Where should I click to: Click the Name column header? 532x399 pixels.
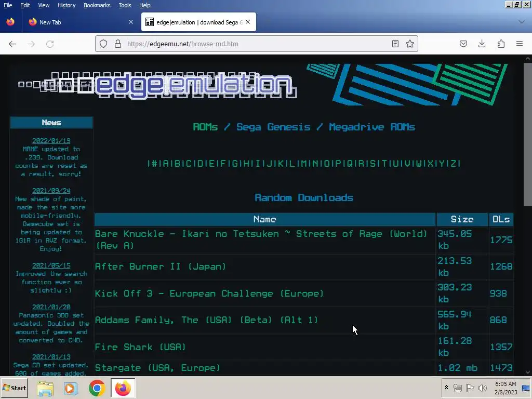(264, 219)
